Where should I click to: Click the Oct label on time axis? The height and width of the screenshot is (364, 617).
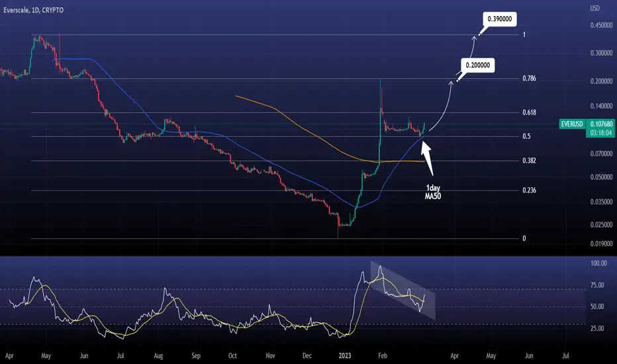232,356
